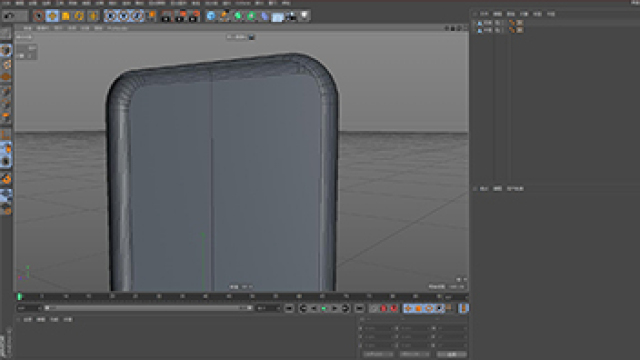Click the red Record Active Objects button
The height and width of the screenshot is (360, 640).
click(x=383, y=308)
